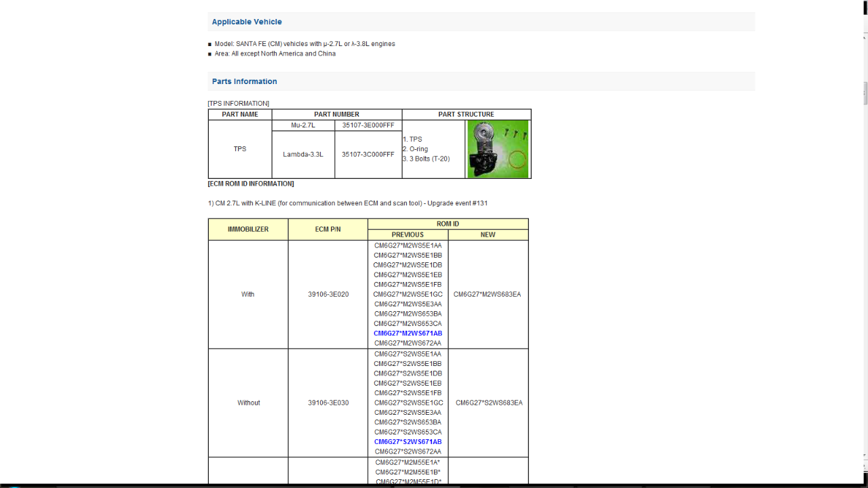This screenshot has height=488, width=868.
Task: Select the Parts Information section heading
Action: pyautogui.click(x=244, y=81)
